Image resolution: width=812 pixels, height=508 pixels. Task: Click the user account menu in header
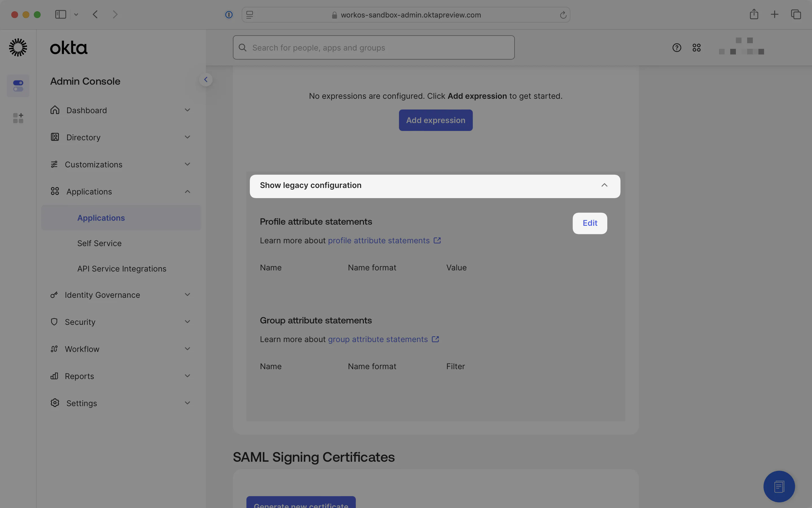point(742,46)
